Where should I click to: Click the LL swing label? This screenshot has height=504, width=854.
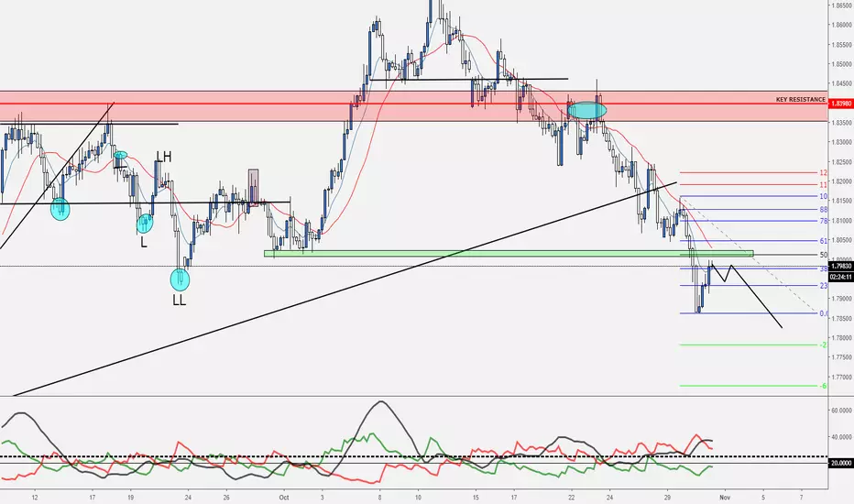tap(180, 301)
